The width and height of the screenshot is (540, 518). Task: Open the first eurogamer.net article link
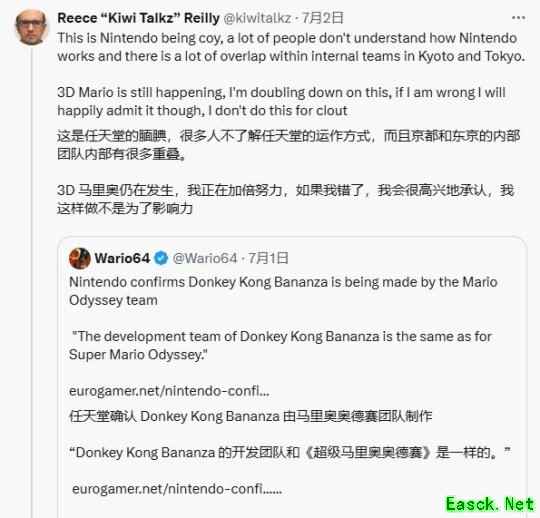pyautogui.click(x=169, y=391)
